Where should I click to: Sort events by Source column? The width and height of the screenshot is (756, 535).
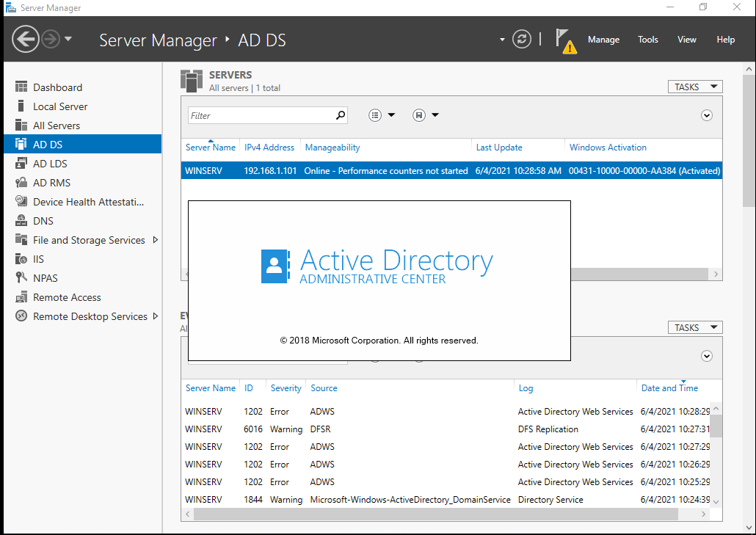click(x=324, y=388)
